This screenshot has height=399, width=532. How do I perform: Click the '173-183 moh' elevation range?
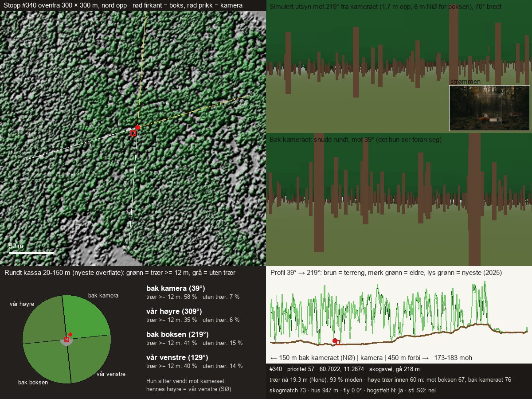point(453,358)
